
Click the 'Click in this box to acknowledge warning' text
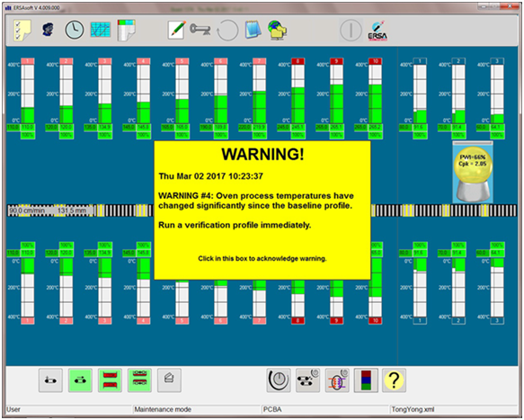click(262, 258)
